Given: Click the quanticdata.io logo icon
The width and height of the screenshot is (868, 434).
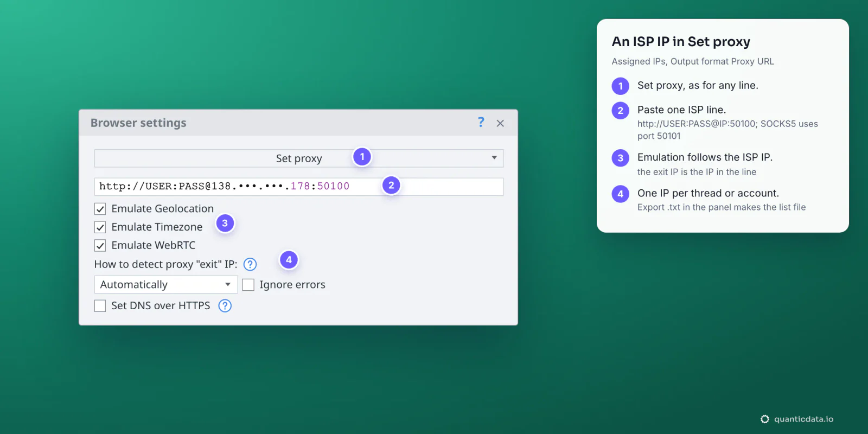Looking at the screenshot, I should pyautogui.click(x=765, y=419).
